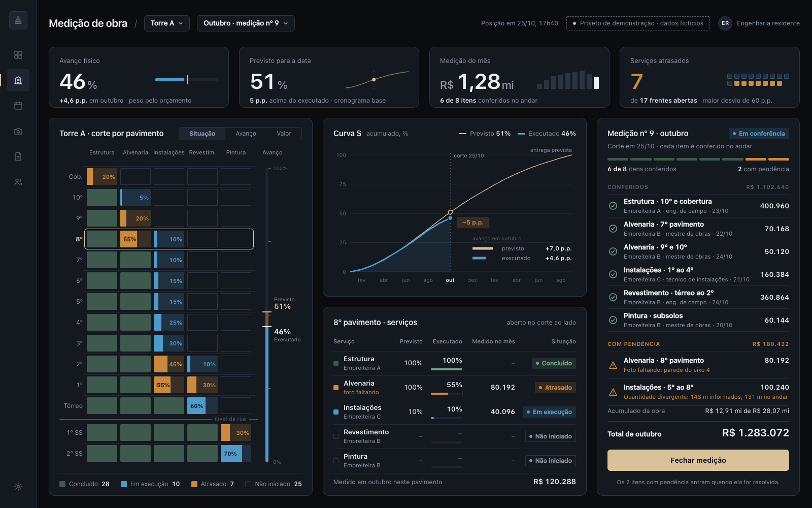Click check icon for Pintura subsolos
Image resolution: width=812 pixels, height=508 pixels.
pyautogui.click(x=613, y=320)
